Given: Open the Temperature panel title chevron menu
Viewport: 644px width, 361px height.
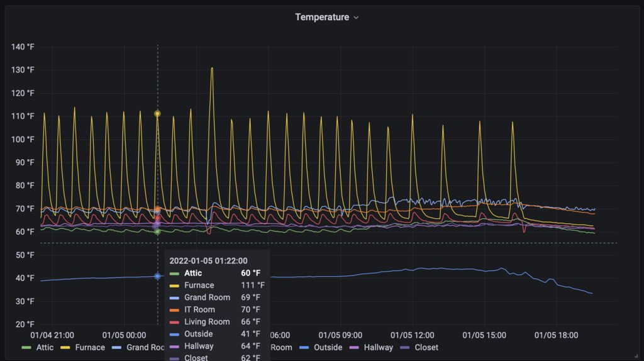Looking at the screenshot, I should pyautogui.click(x=356, y=18).
